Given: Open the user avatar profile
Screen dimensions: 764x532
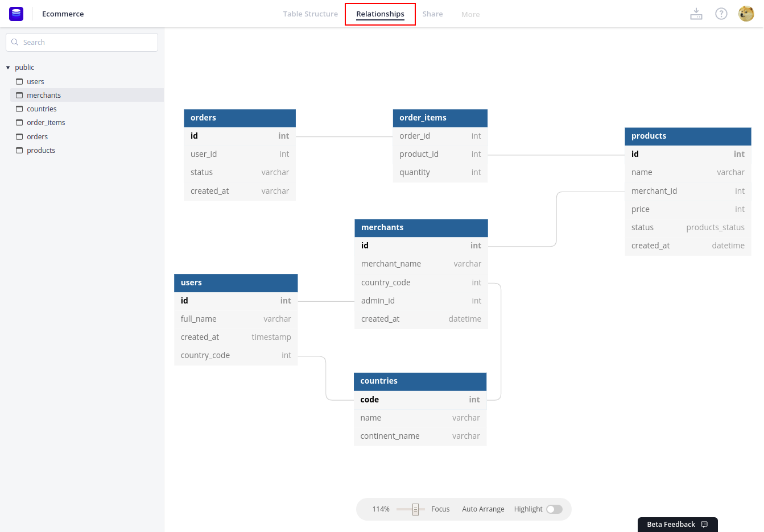Looking at the screenshot, I should [x=746, y=14].
